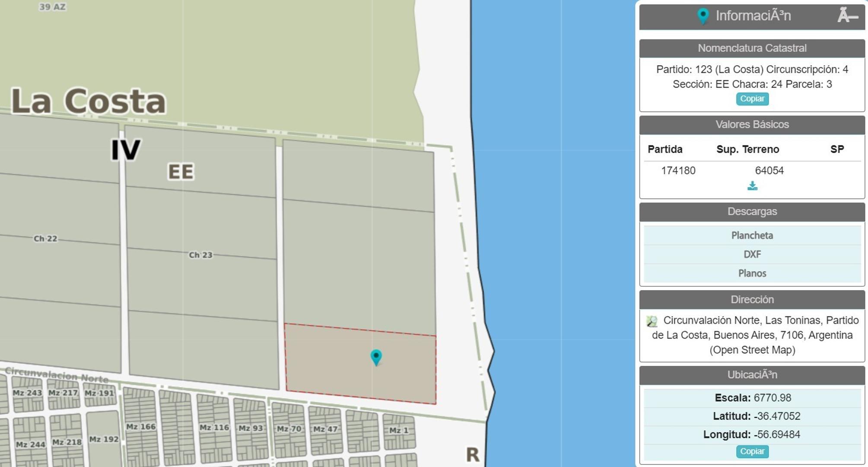Click the teal pin icon in the Información header
The image size is (868, 467).
pos(703,16)
